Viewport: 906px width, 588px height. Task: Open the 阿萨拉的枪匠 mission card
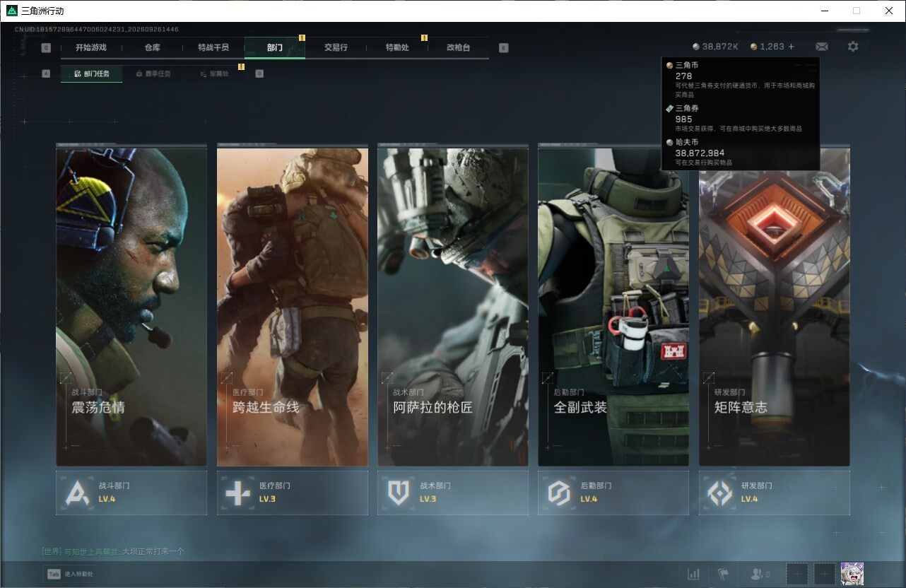point(453,306)
